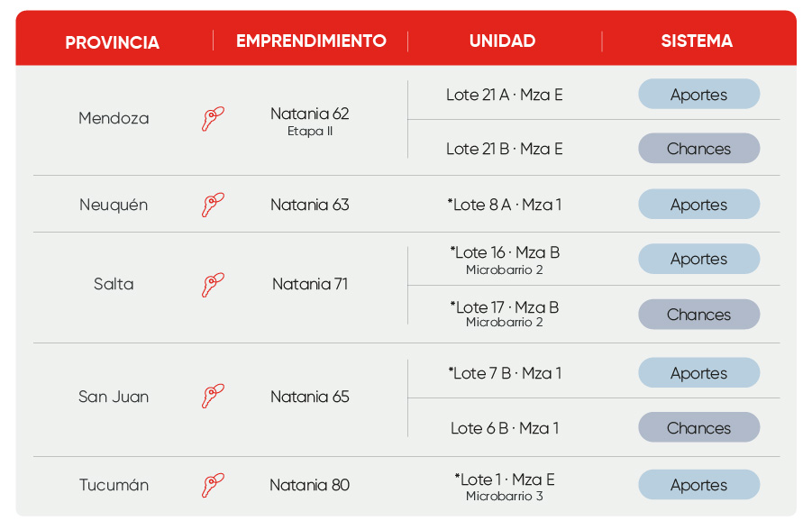Select Chances badge for Lote 17 Mza B
The image size is (812, 530).
(x=698, y=314)
